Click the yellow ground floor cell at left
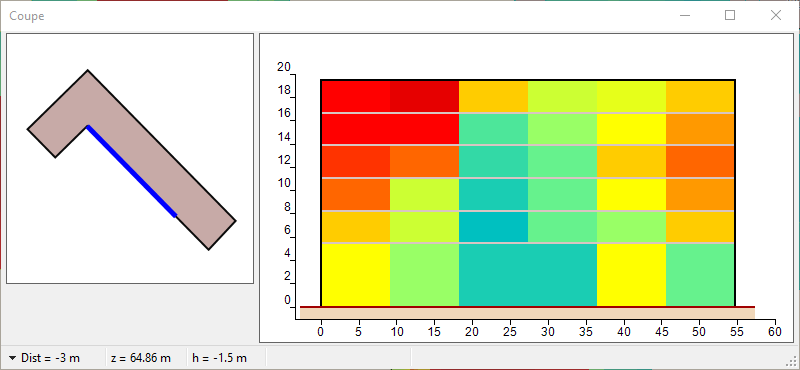The height and width of the screenshot is (370, 800). 356,275
